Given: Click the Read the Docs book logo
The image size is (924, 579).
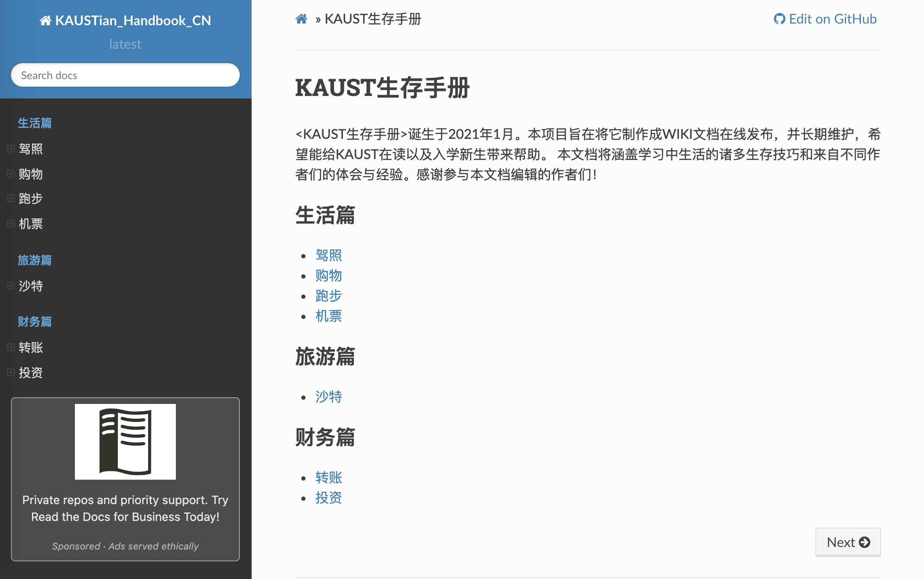Looking at the screenshot, I should click(x=125, y=441).
